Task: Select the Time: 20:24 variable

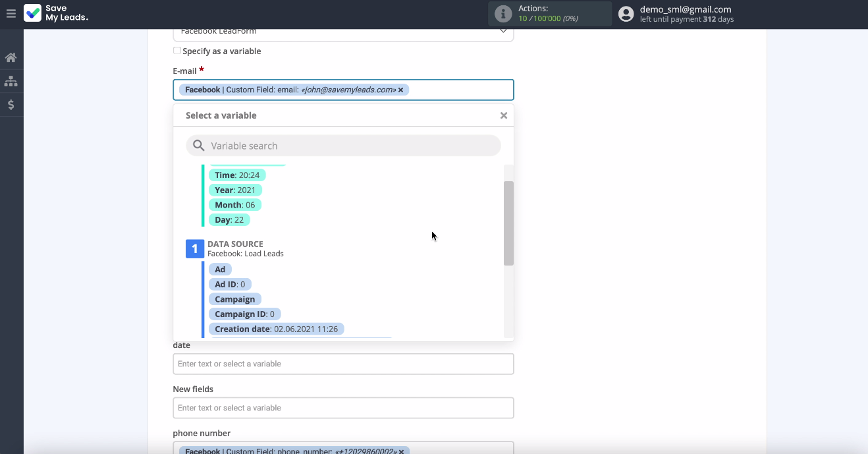Action: [x=238, y=175]
